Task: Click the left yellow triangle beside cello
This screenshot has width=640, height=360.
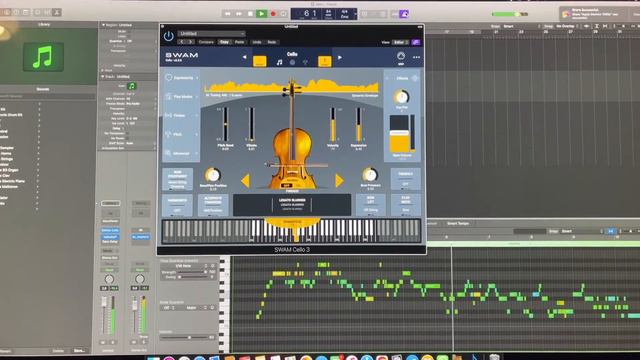Action: tap(245, 180)
